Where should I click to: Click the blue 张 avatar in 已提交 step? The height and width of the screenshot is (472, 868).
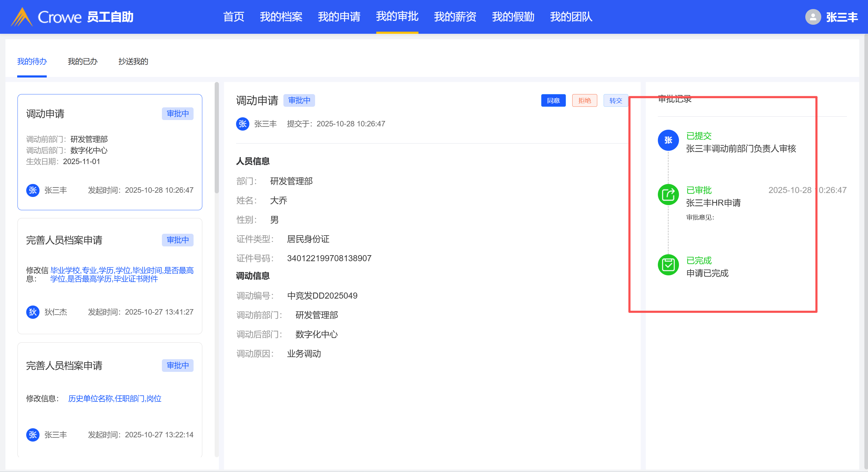pyautogui.click(x=668, y=140)
